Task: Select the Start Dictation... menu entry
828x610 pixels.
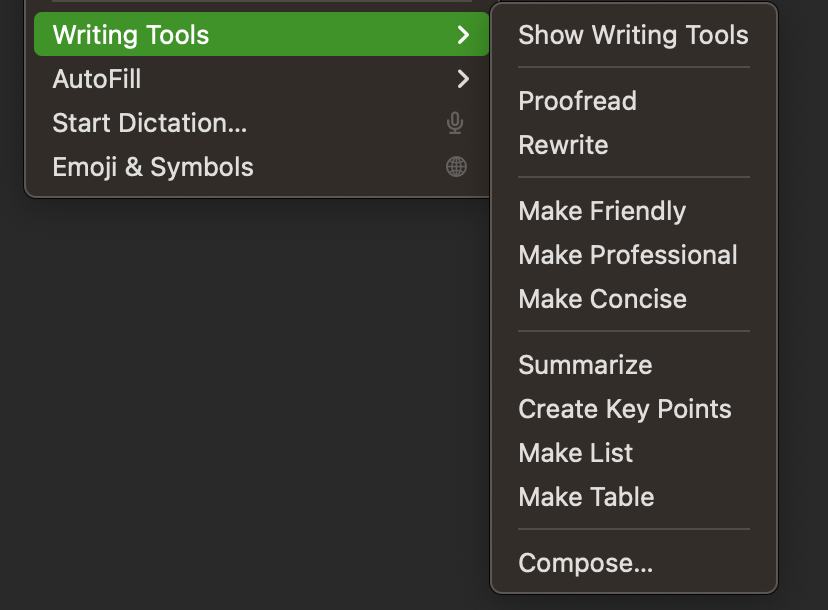Action: coord(152,122)
